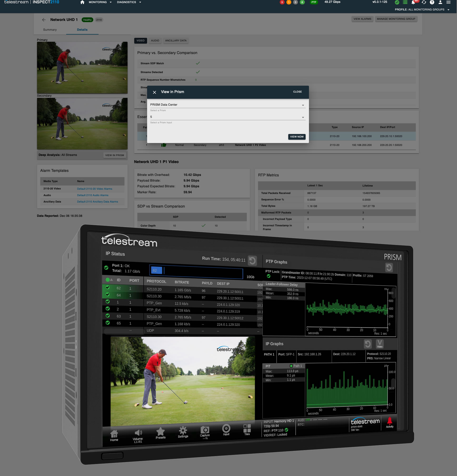This screenshot has width=457, height=476.
Task: Select the AUDIO tab
Action: (155, 40)
